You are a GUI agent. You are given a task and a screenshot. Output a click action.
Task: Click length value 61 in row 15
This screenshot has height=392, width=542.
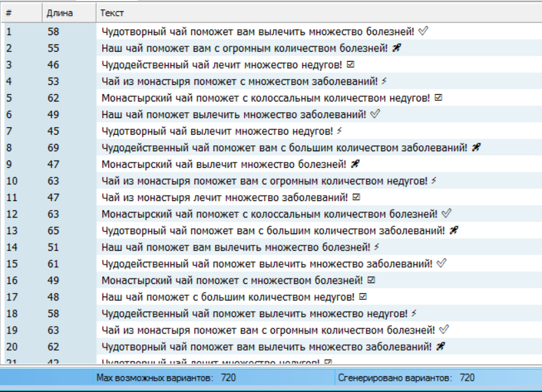click(x=53, y=264)
